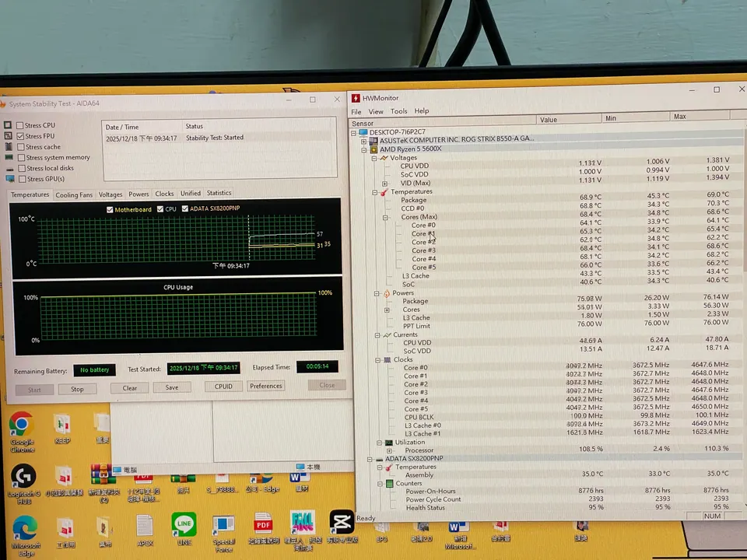747x560 pixels.
Task: Click the Save button in AIDA64
Action: 171,387
